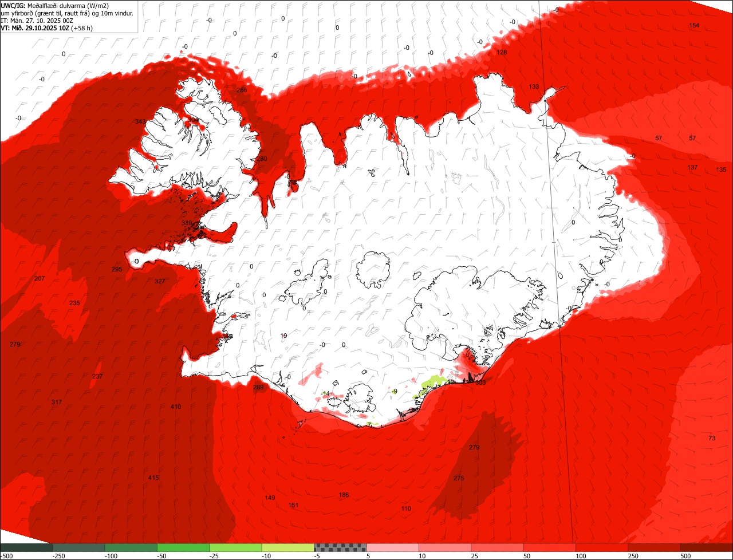Click the value 237 west of Reykjanes
Screen dimensions: 733x560
click(97, 376)
